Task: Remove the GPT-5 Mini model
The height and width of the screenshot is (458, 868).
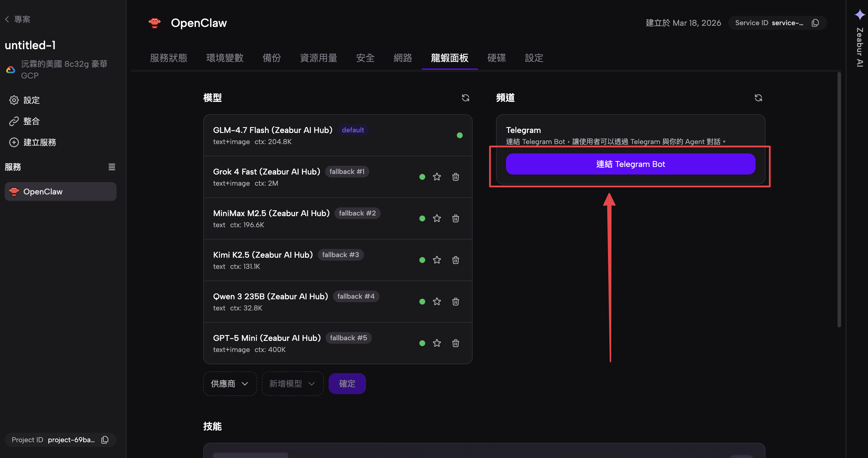Action: pos(455,343)
